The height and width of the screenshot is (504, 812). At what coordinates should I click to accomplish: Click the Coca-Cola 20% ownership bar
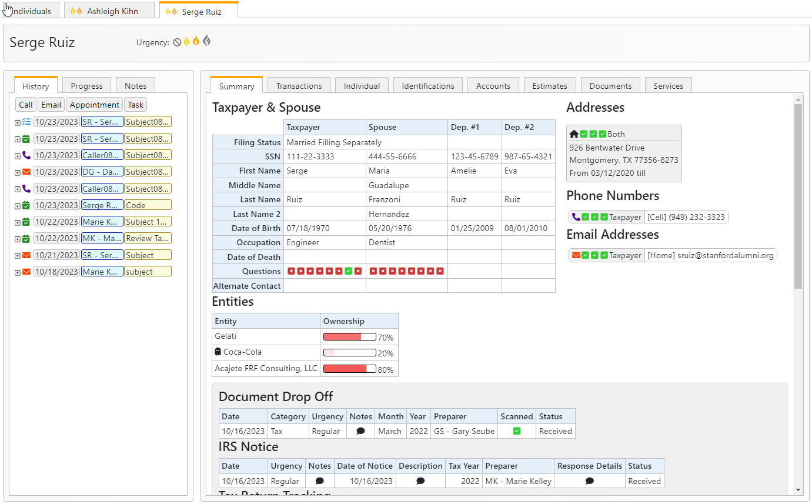(x=350, y=352)
